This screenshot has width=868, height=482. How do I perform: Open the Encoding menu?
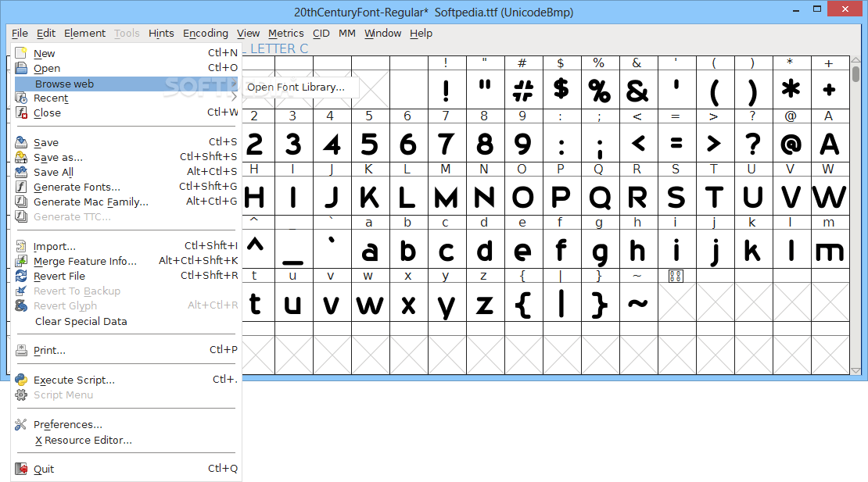[206, 33]
